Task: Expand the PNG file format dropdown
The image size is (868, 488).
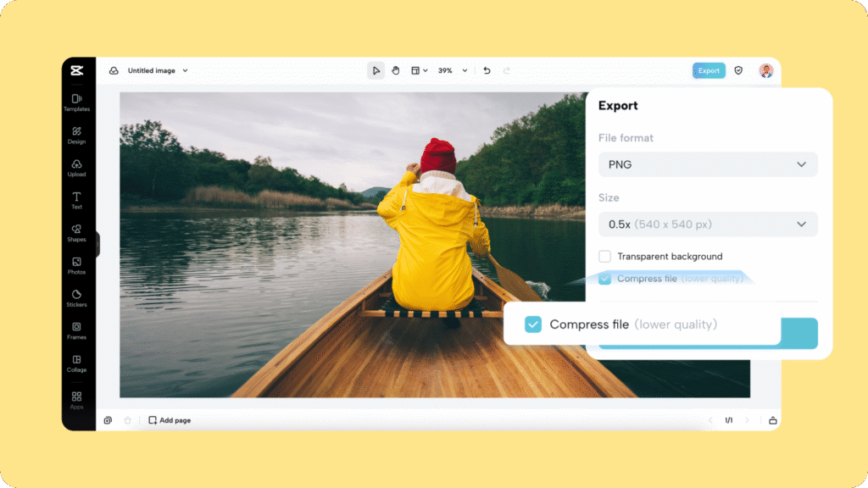Action: (x=708, y=164)
